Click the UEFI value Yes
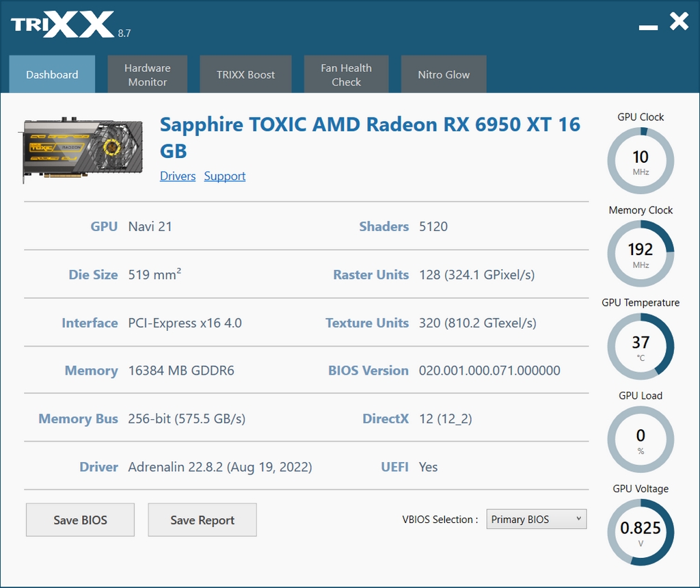The image size is (700, 588). point(428,467)
